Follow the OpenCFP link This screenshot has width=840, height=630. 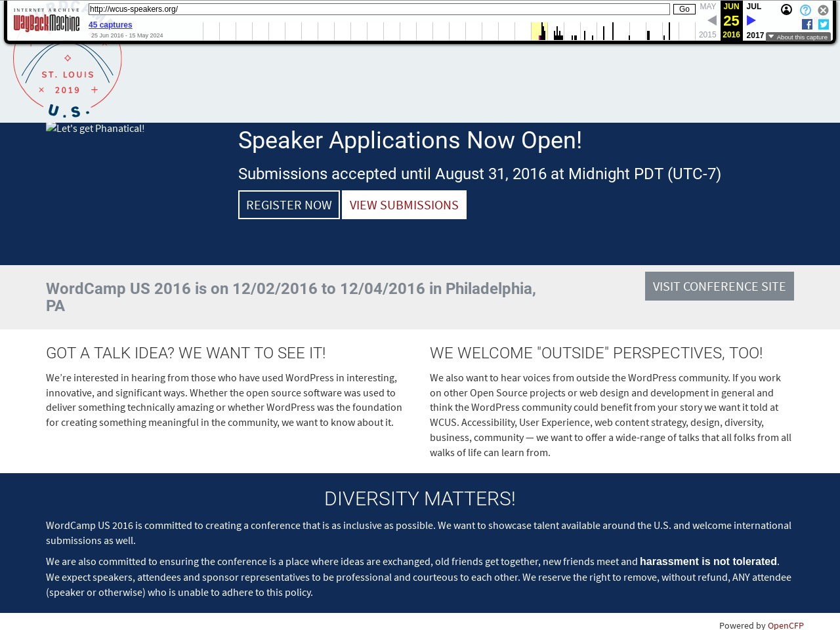click(786, 625)
